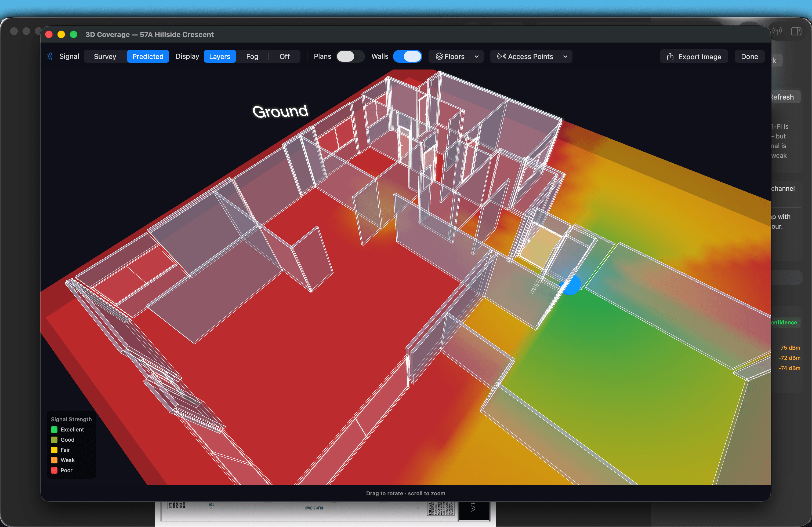
Task: Click the 'channel' text in background panel
Action: click(x=783, y=189)
